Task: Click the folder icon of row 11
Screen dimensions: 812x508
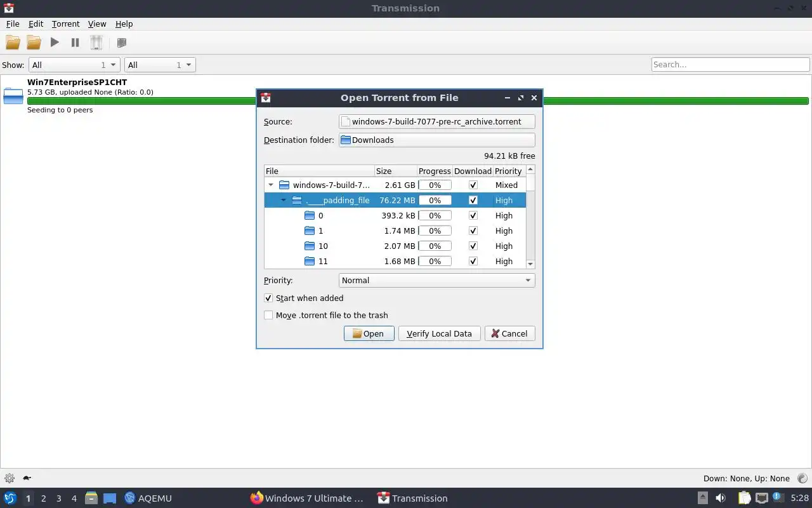Action: [310, 261]
